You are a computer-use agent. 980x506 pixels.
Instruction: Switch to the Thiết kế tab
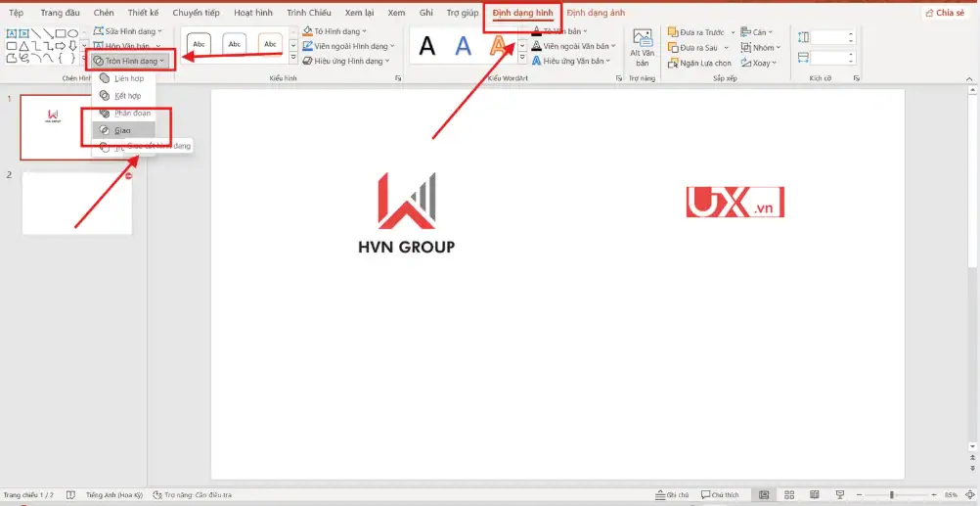(143, 13)
